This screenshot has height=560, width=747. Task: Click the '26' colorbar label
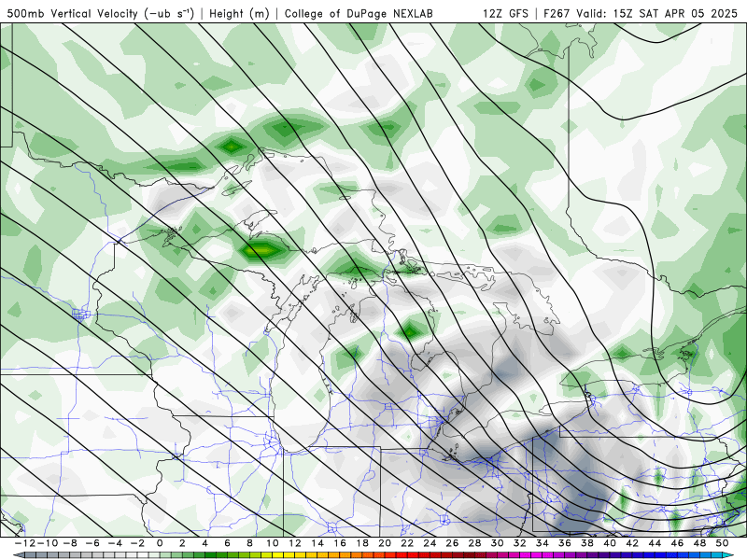click(453, 543)
